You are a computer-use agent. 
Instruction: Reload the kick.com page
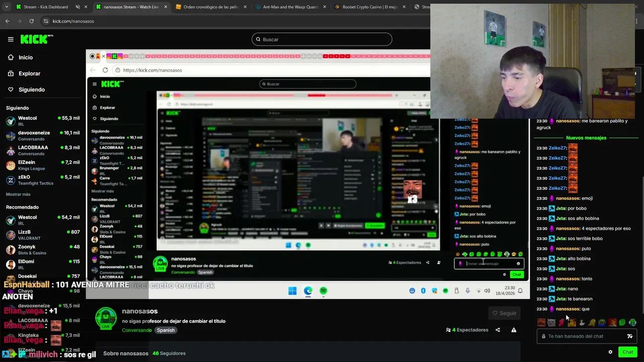[x=31, y=21]
